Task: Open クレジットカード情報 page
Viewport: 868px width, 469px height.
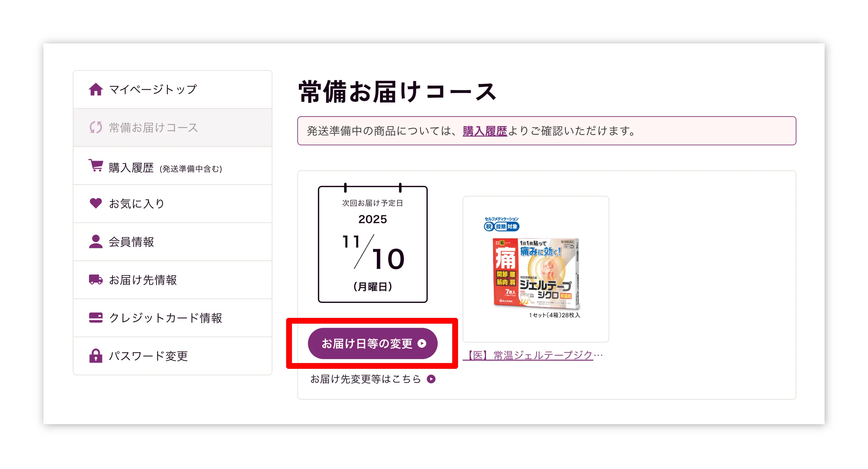Action: tap(172, 318)
